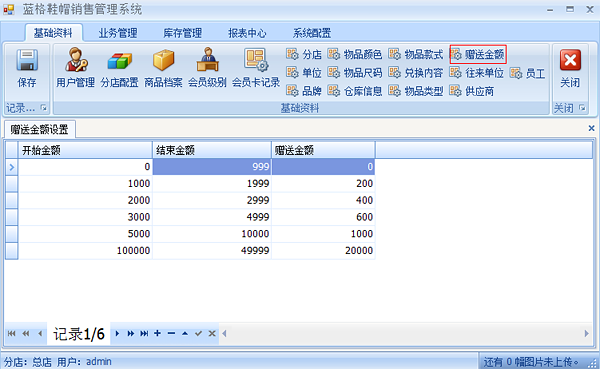Image resolution: width=600 pixels, height=369 pixels.
Task: Cancel edit with navigator X button
Action: (212, 333)
